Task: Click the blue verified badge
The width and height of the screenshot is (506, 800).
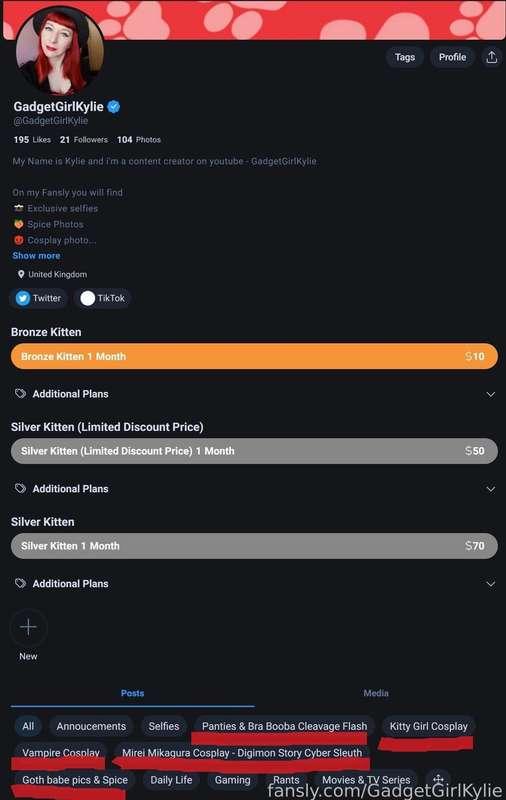Action: (x=114, y=107)
